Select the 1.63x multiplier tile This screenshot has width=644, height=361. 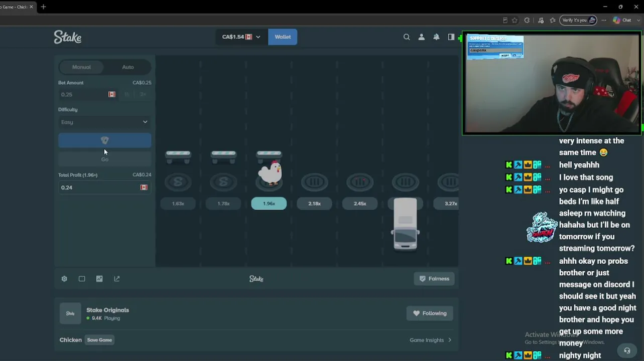tap(178, 204)
